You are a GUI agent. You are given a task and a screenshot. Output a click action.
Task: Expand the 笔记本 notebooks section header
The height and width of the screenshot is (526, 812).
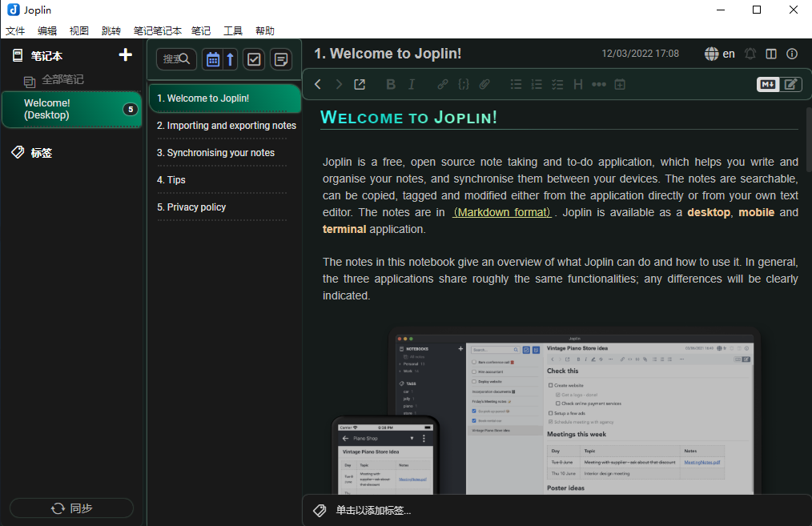[x=46, y=56]
